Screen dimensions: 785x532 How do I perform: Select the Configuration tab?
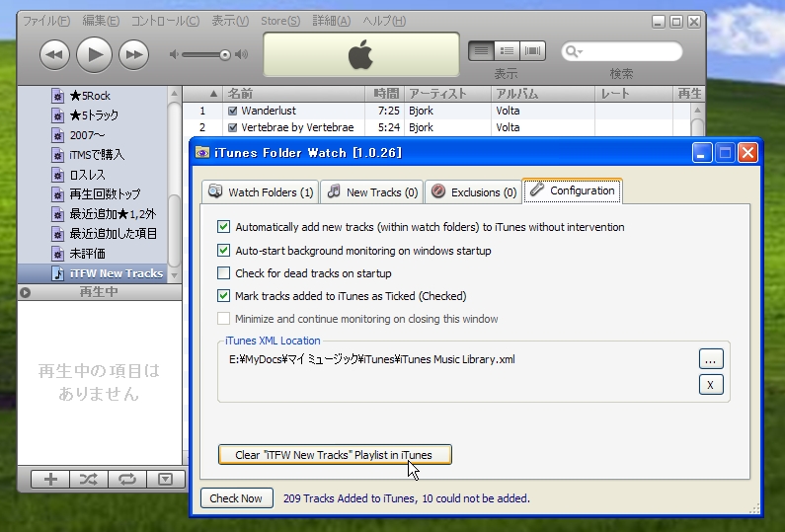click(573, 190)
